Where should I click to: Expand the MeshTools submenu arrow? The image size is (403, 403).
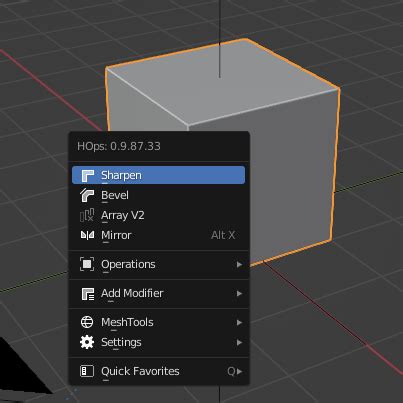coord(239,322)
